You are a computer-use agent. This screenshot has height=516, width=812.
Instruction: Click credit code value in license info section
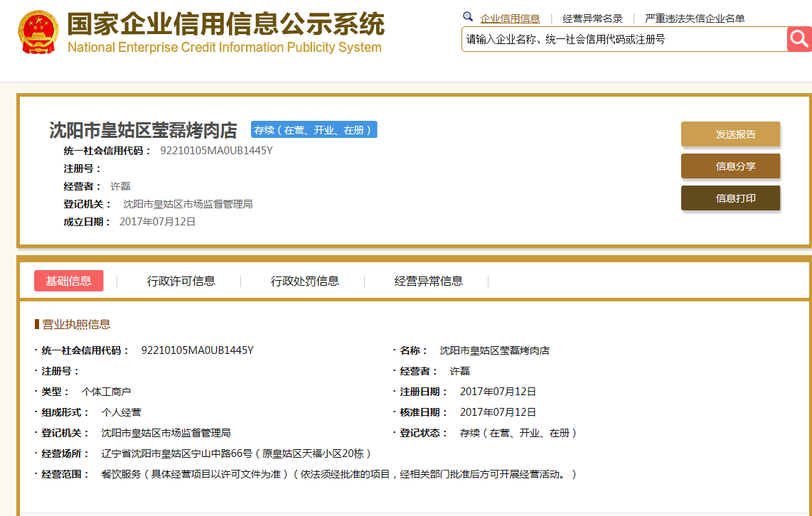point(197,350)
